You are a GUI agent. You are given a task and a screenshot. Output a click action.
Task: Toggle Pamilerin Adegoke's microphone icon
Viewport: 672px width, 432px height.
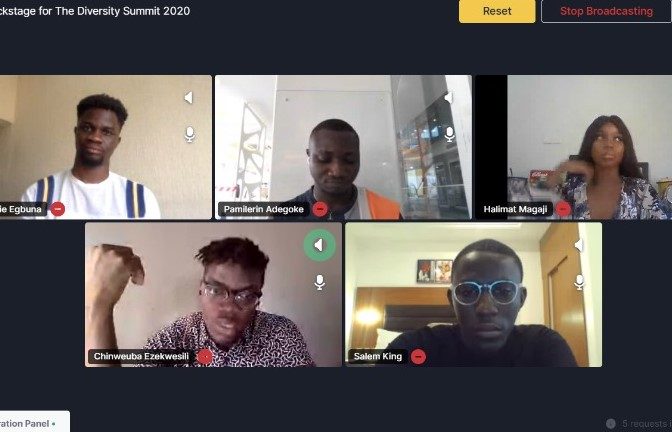(x=450, y=135)
